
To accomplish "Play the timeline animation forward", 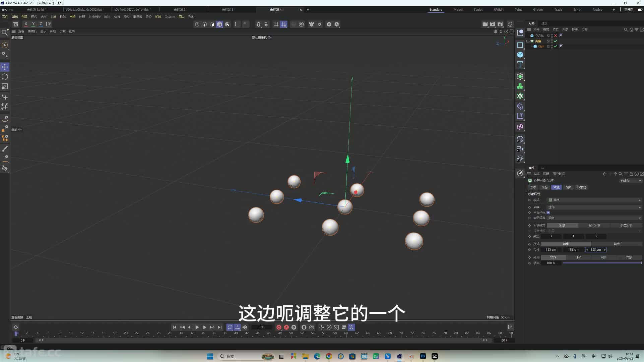I will 197,327.
